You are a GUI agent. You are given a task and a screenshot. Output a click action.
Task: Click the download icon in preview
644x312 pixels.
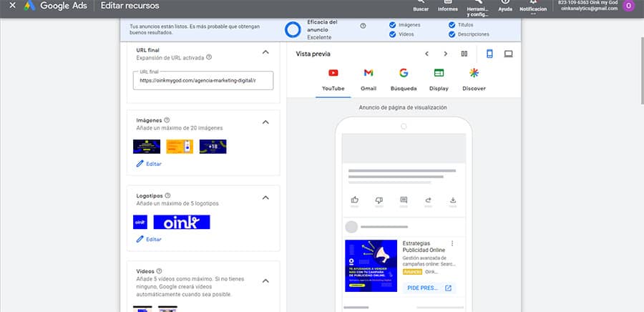(453, 200)
